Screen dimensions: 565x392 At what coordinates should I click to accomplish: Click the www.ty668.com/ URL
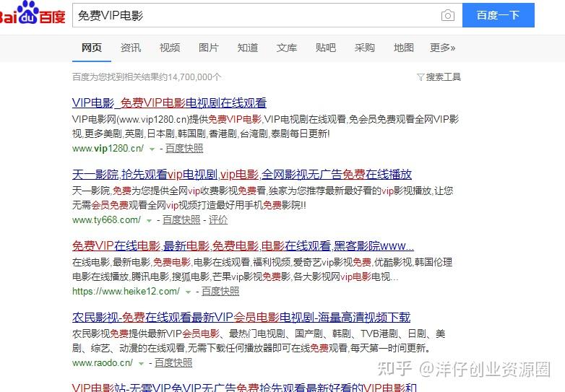pos(106,220)
